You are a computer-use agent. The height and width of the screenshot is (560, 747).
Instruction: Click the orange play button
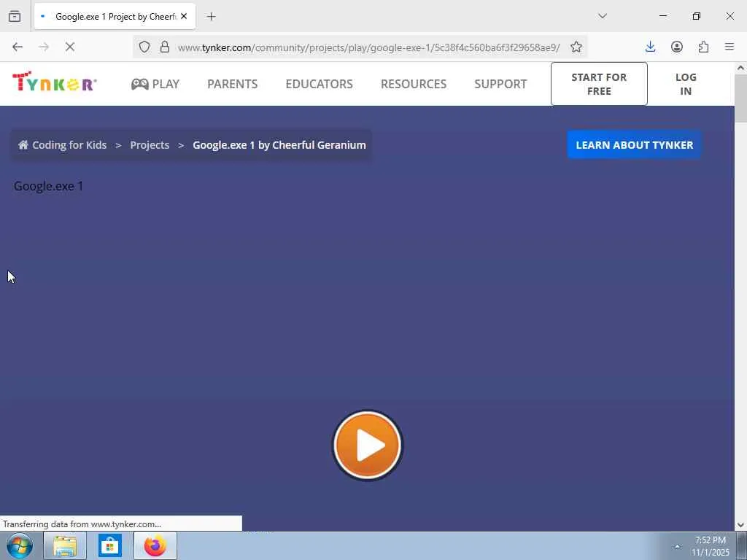(368, 446)
